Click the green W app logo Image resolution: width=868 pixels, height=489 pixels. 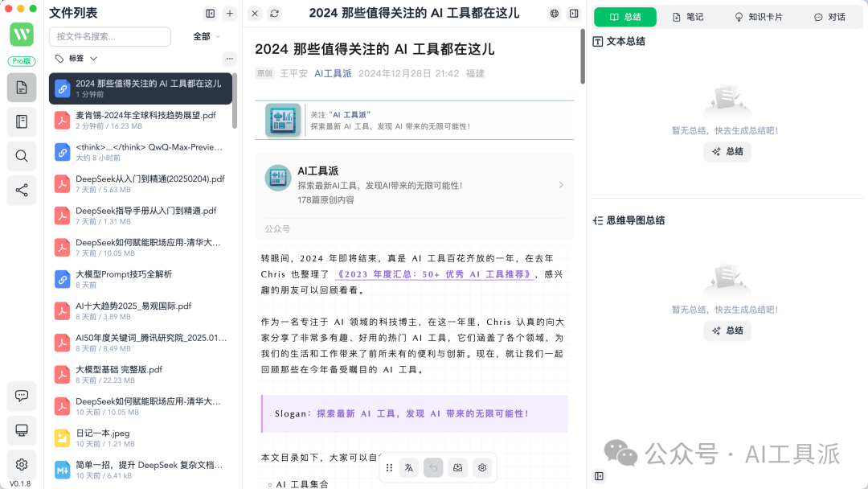(22, 35)
